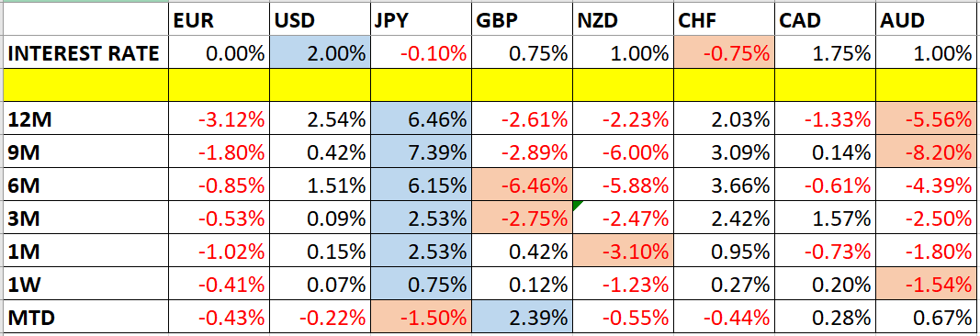Select the CAD 3M value 1.57%
980x336 pixels.
click(x=826, y=218)
